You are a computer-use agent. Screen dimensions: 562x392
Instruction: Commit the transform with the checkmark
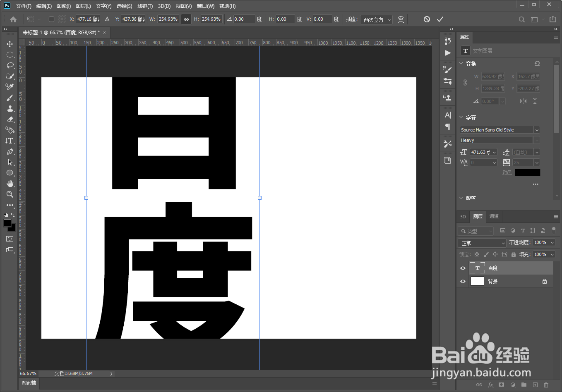(x=440, y=19)
